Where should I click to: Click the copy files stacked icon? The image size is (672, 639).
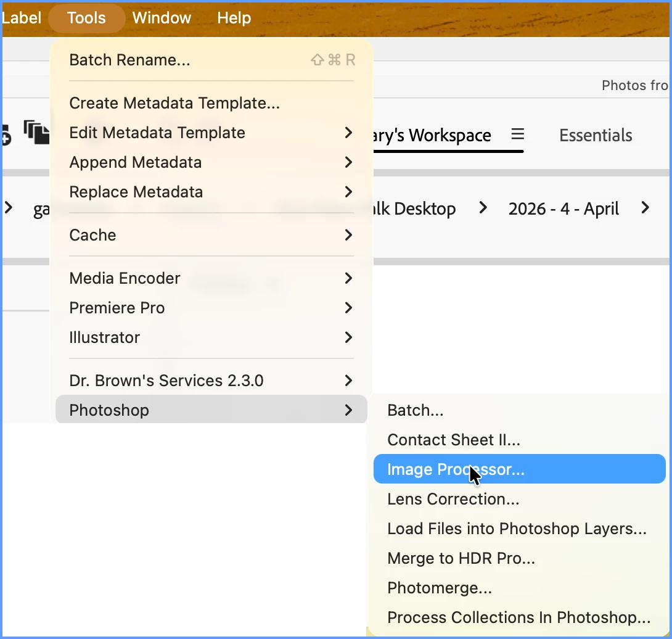click(x=36, y=132)
